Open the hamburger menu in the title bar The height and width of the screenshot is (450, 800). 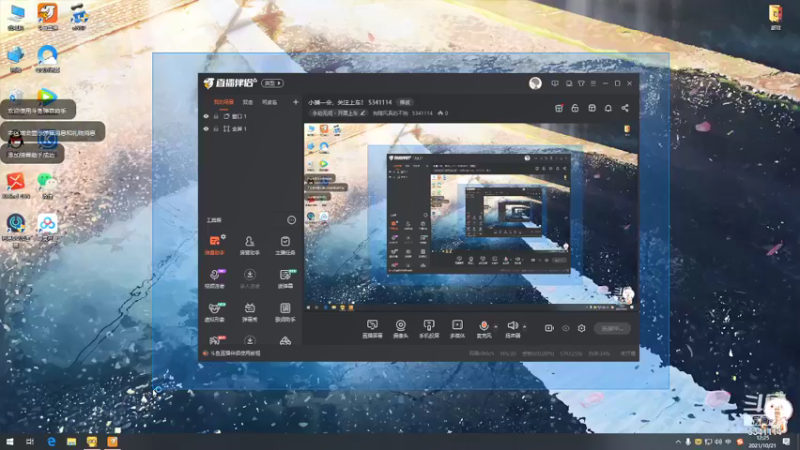[x=593, y=83]
